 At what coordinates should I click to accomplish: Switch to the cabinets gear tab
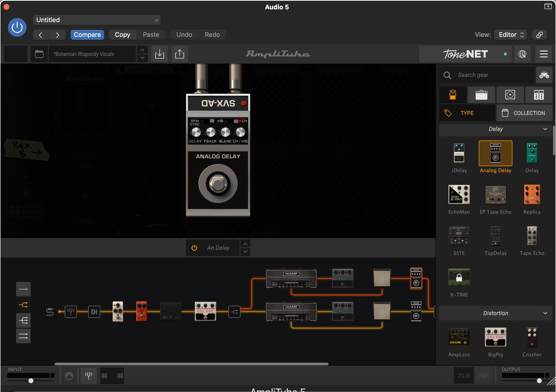(510, 95)
